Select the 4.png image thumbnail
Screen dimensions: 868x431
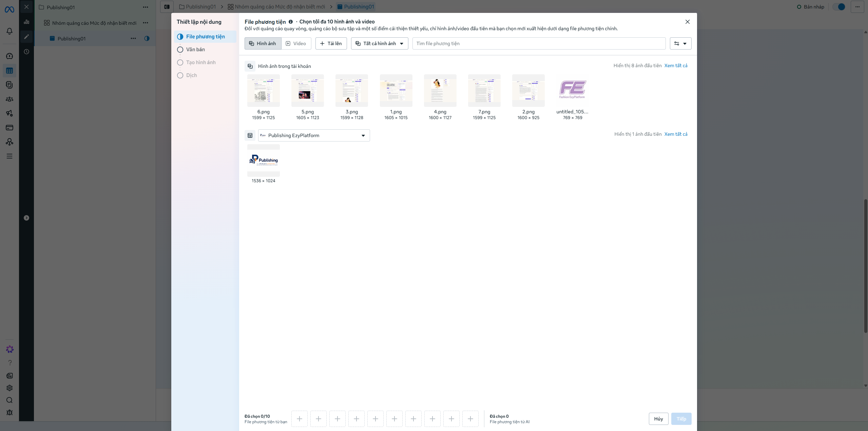click(x=440, y=91)
